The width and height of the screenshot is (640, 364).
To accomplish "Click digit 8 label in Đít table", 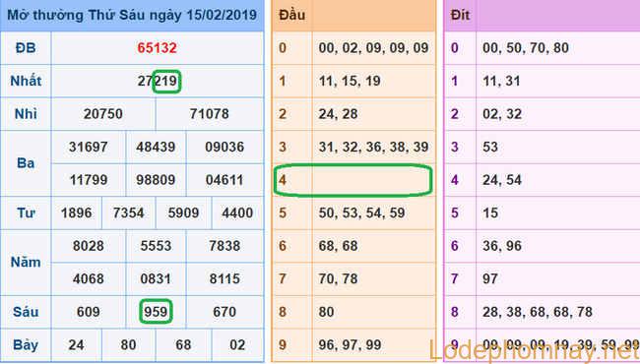I will click(x=455, y=312).
